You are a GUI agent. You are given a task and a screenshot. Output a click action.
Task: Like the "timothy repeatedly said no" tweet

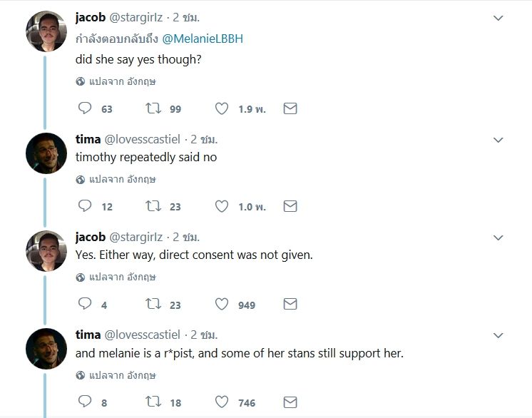222,206
